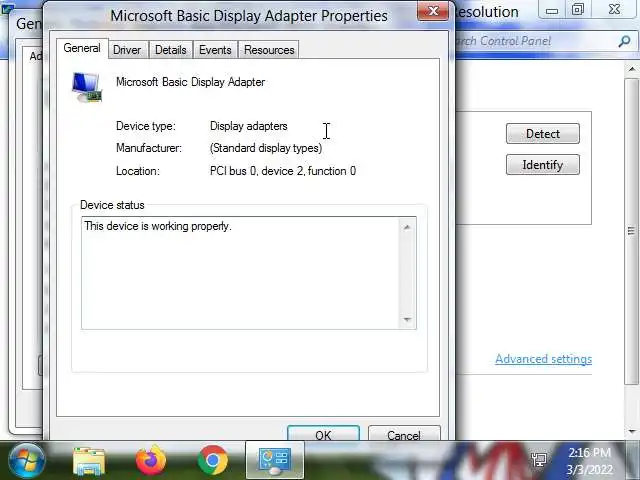Minimize the Screen Resolution window

tap(552, 11)
